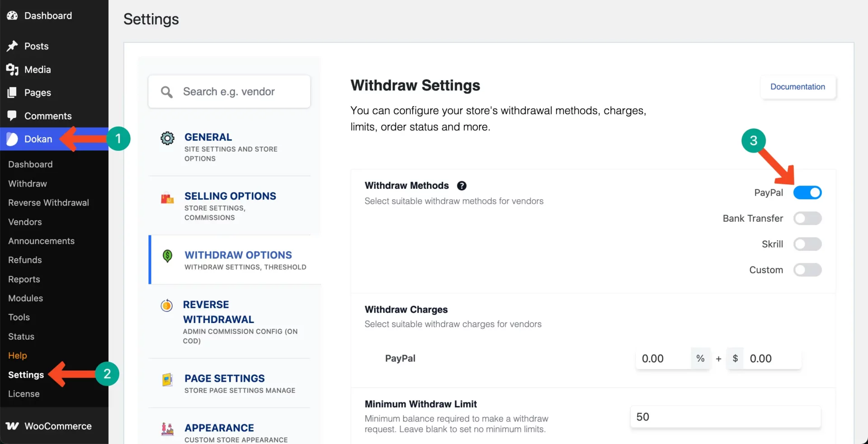Click the settings search field

pyautogui.click(x=229, y=92)
